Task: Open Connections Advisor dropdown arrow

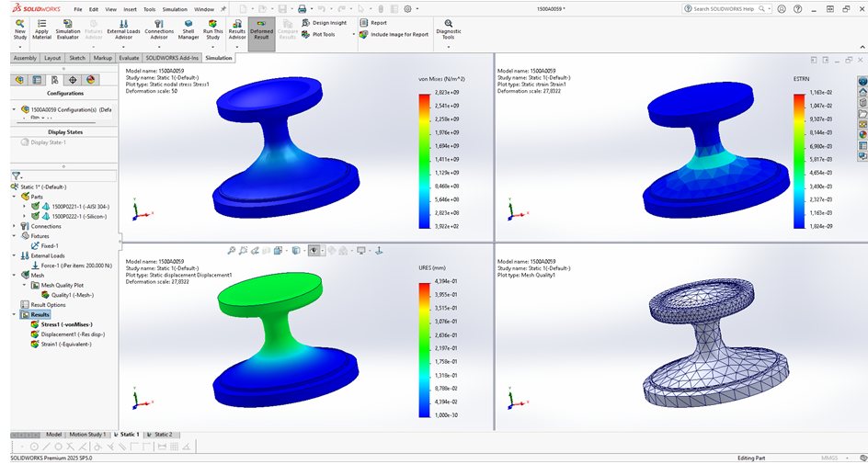Action: click(x=159, y=47)
